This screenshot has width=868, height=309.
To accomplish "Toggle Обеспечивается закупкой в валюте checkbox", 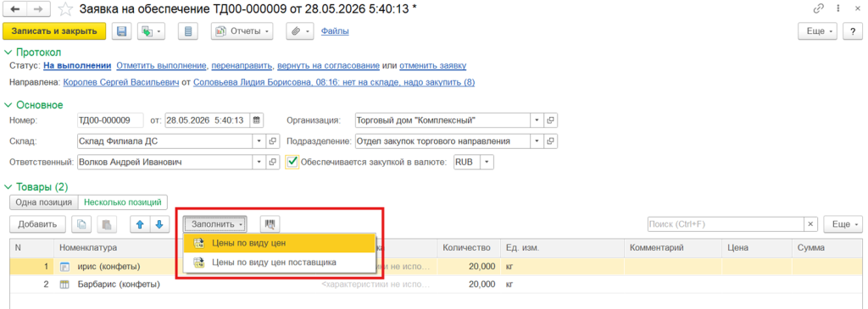I will (292, 162).
